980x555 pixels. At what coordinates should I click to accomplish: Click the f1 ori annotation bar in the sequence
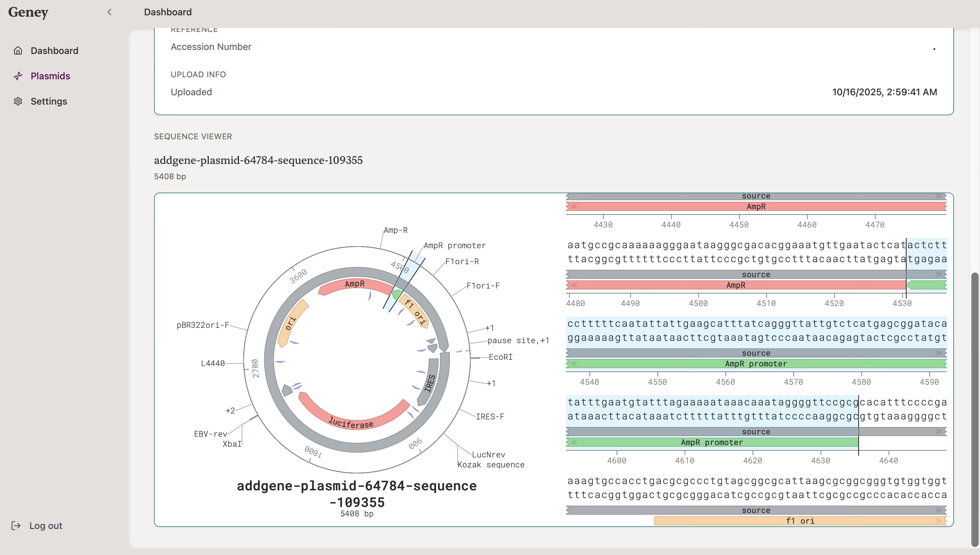[800, 521]
